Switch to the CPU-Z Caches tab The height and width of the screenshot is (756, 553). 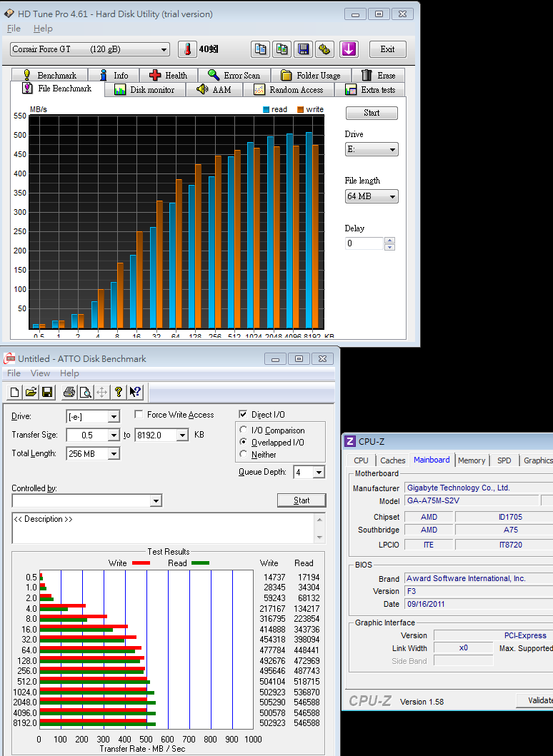392,460
